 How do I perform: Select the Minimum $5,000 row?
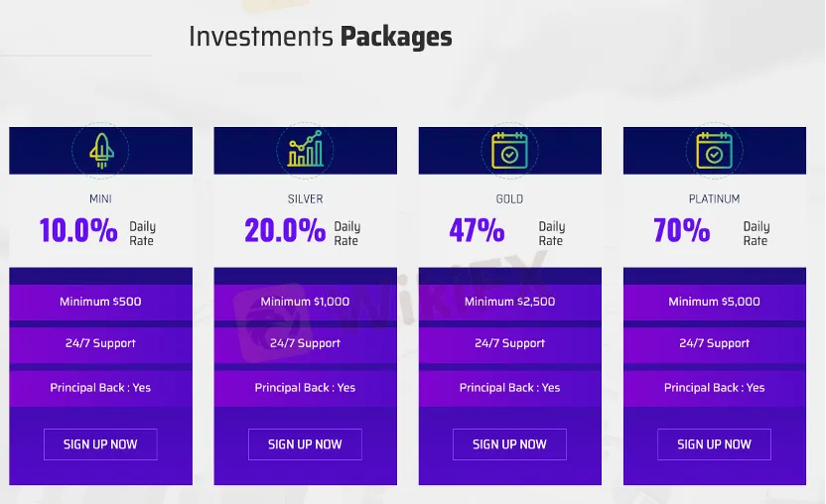tap(714, 302)
